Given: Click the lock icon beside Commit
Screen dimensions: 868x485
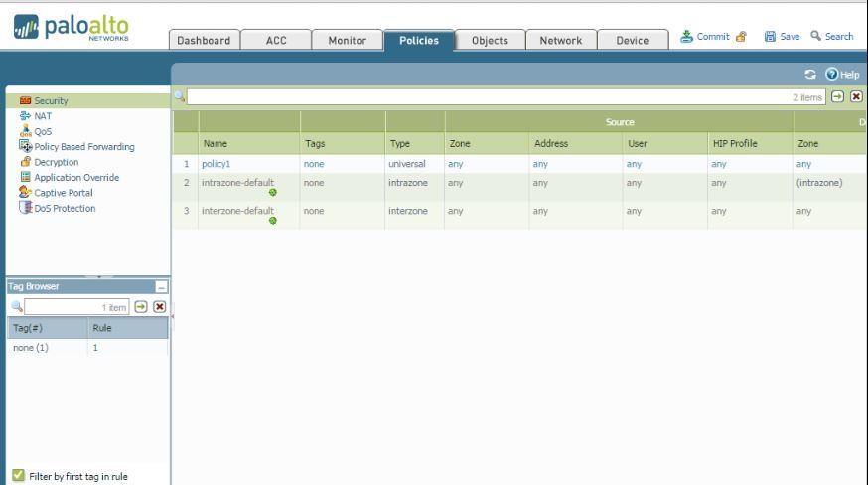Looking at the screenshot, I should [741, 37].
